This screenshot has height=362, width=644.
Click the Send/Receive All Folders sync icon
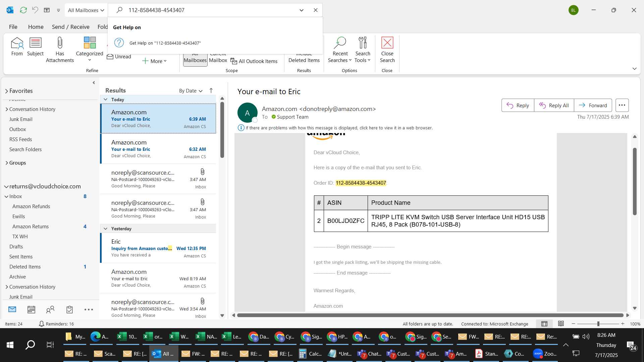point(23,10)
